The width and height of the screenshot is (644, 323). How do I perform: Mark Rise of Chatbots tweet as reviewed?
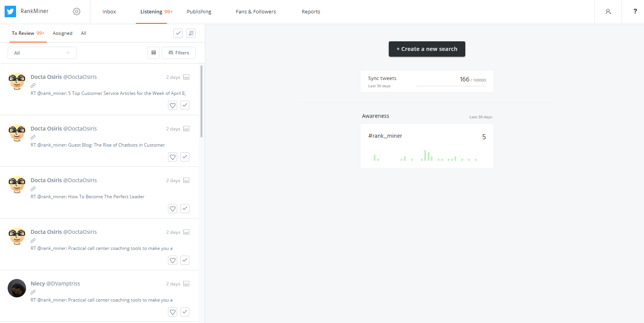(x=185, y=157)
